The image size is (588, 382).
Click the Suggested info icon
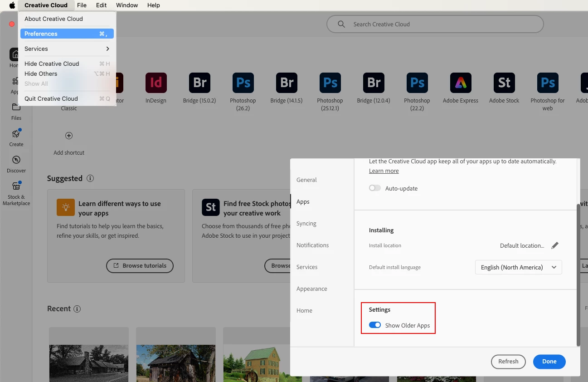tap(90, 178)
